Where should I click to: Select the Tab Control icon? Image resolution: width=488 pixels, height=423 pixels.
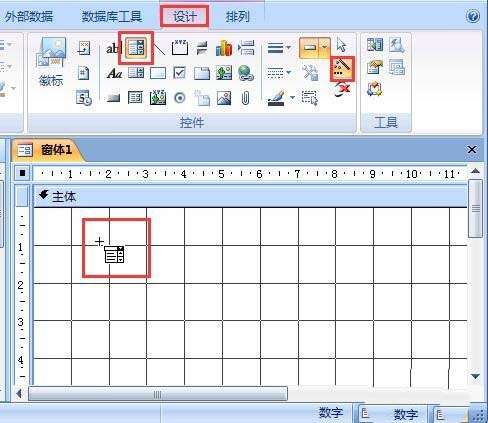(202, 73)
